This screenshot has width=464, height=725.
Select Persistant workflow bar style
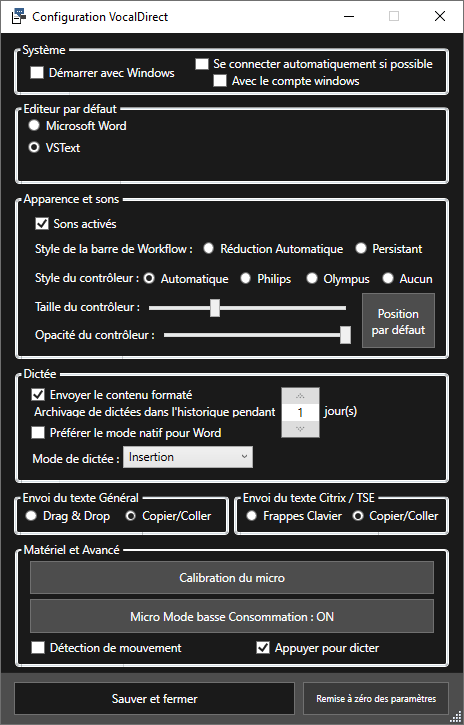pyautogui.click(x=361, y=249)
